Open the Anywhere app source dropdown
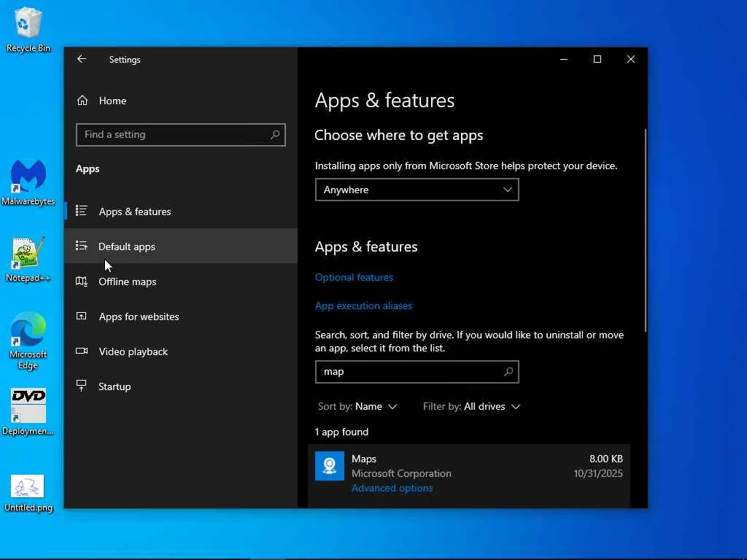747x560 pixels. (417, 190)
